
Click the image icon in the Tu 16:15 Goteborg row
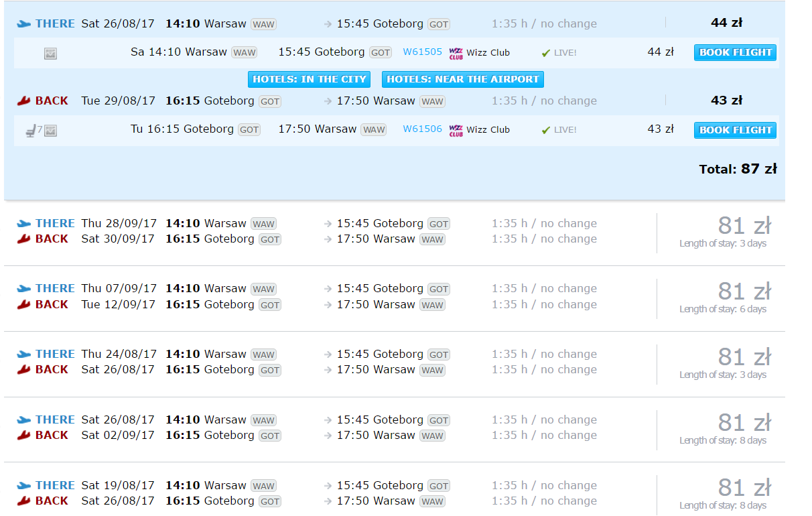[50, 130]
